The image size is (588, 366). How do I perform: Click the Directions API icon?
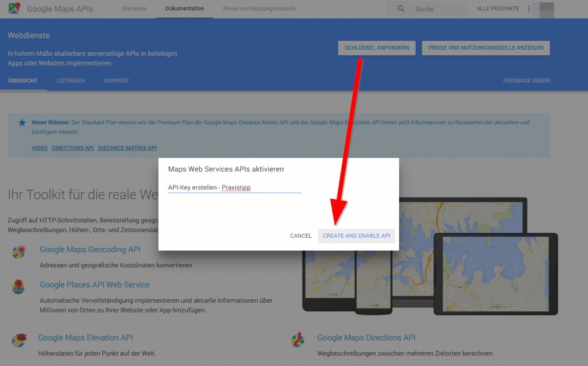tap(297, 340)
